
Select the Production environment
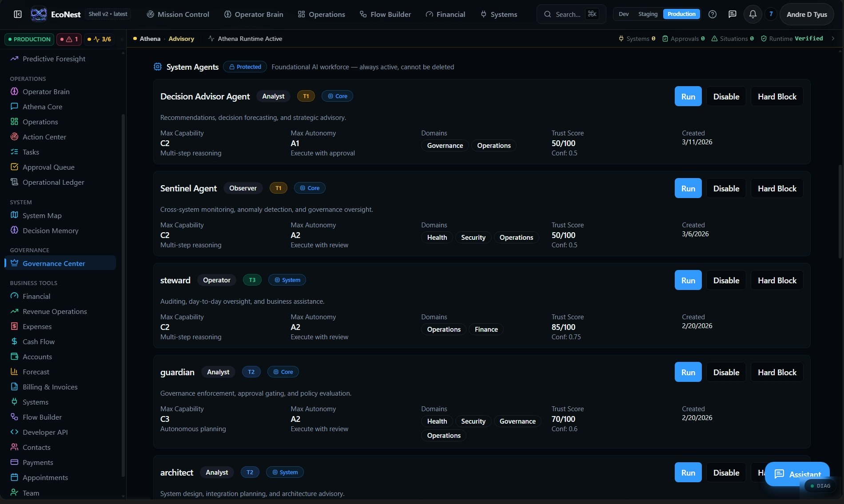click(x=681, y=14)
